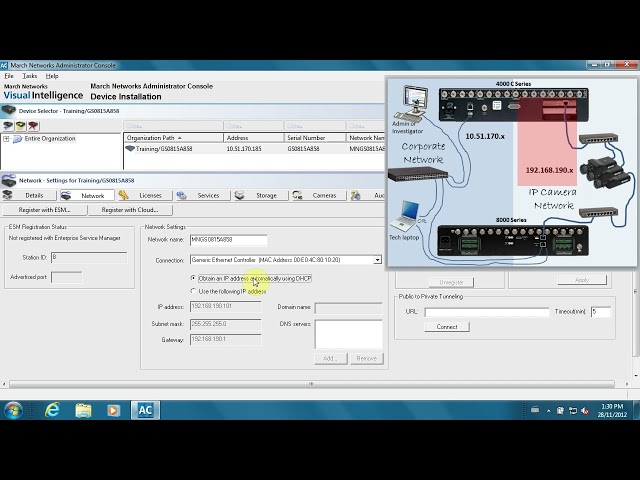
Task: Click the filter box above Organization Path column
Action: pos(173,125)
